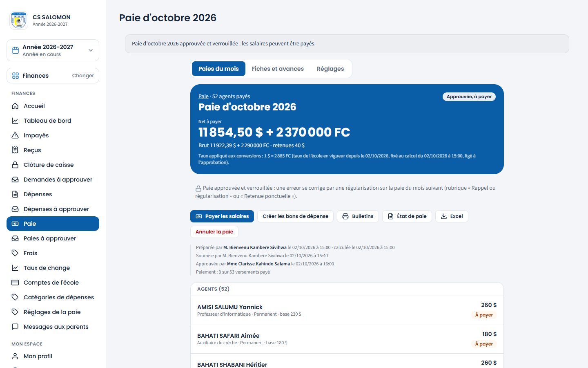Open Mon profil in the sidebar

[53, 356]
